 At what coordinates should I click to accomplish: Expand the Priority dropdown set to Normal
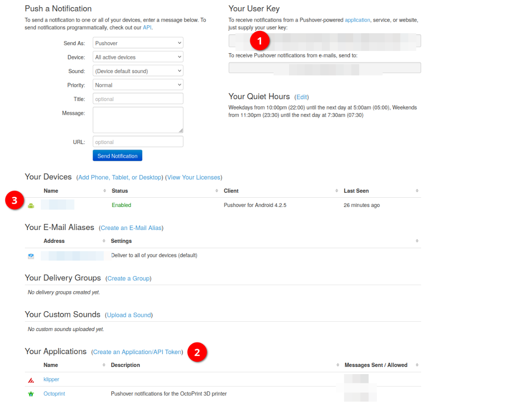coord(138,85)
